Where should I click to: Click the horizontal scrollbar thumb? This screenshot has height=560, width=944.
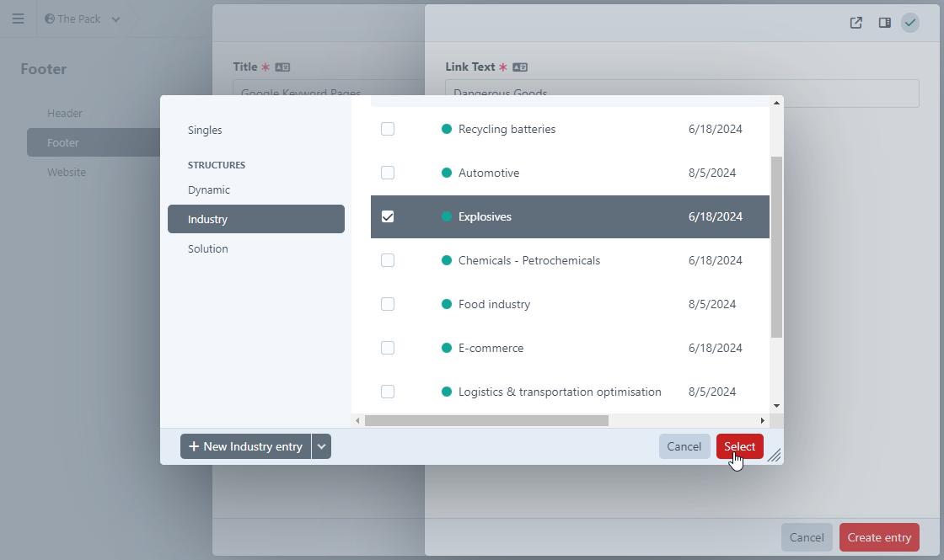click(486, 420)
